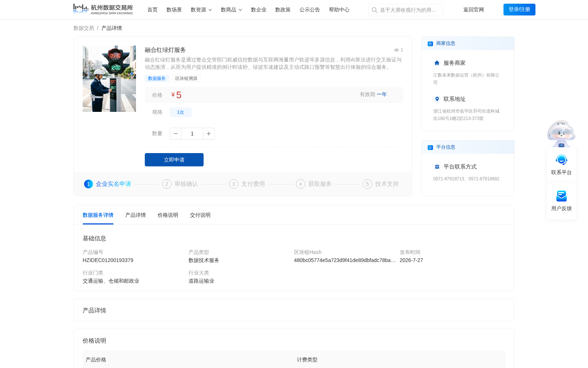The height and width of the screenshot is (368, 588).
Task: Click the 立即申请 button
Action: point(174,160)
